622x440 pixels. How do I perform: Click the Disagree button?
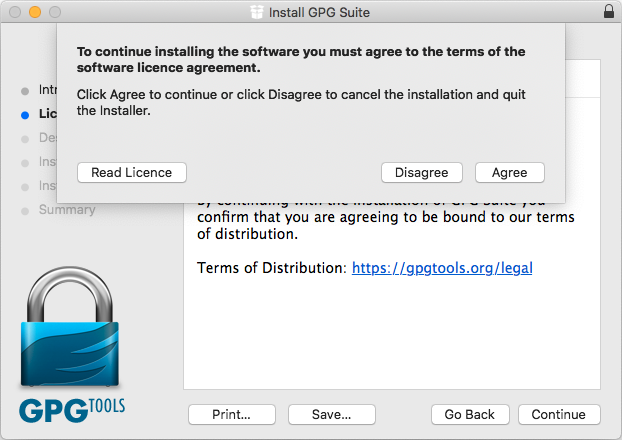pyautogui.click(x=422, y=173)
